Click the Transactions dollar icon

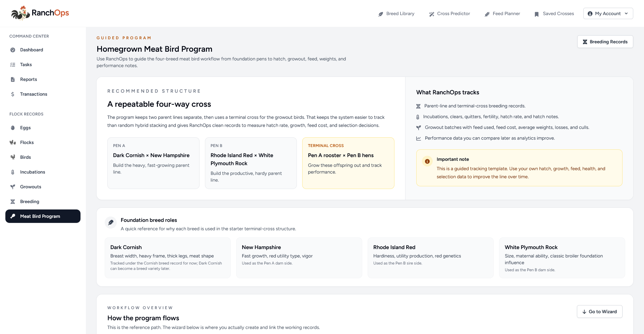[x=13, y=94]
